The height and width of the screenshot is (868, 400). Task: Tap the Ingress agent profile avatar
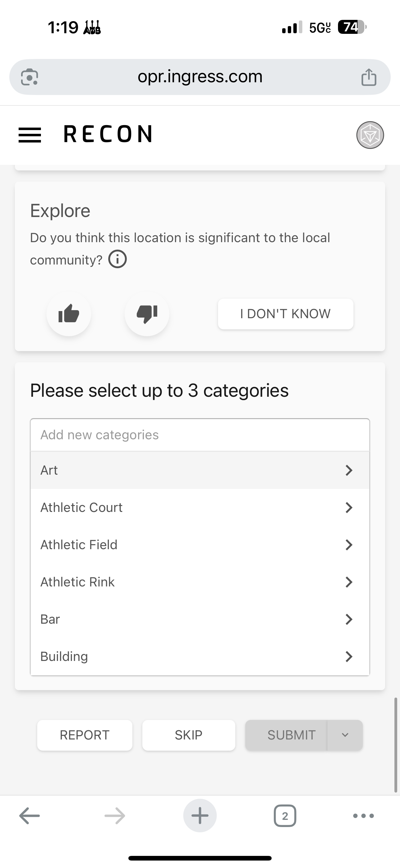coord(370,135)
